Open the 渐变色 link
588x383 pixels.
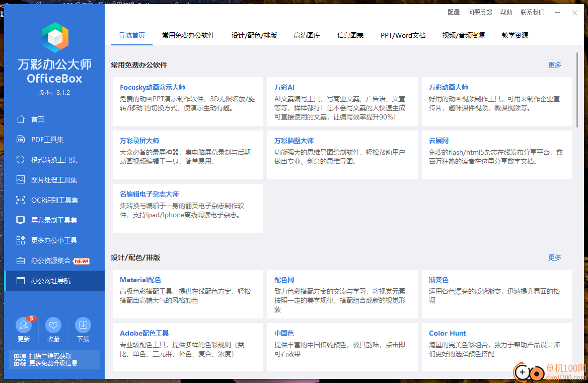pyautogui.click(x=439, y=280)
